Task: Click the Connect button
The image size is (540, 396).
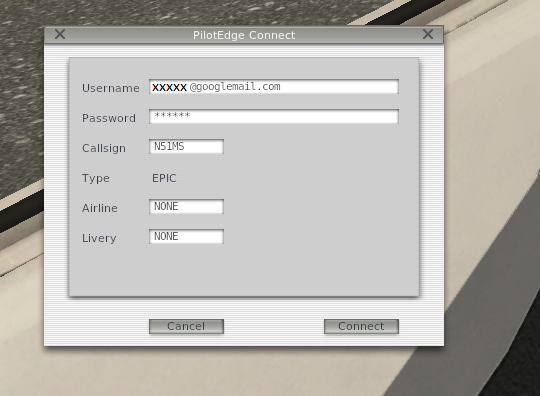Action: pos(361,326)
